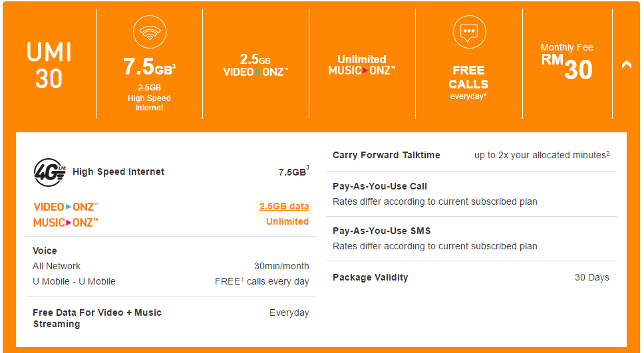Click the FREE CALLS everyday text
Viewport: 644px width, 353px height.
(468, 82)
